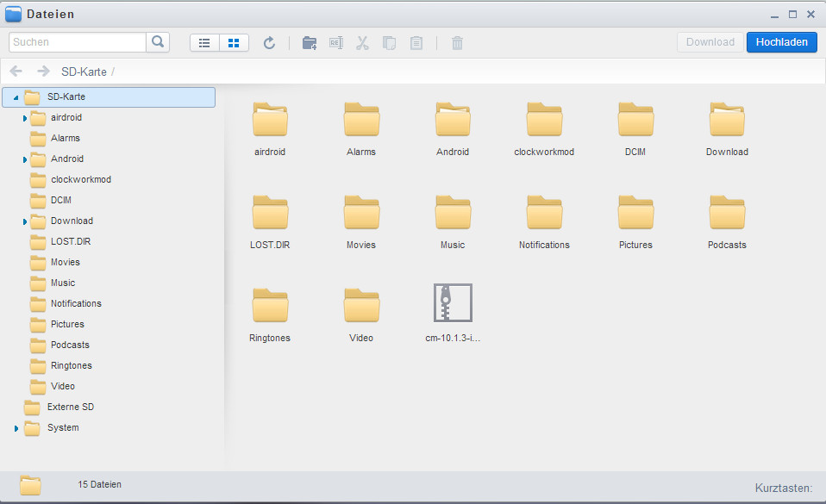Click the search magnifier icon

pos(158,42)
